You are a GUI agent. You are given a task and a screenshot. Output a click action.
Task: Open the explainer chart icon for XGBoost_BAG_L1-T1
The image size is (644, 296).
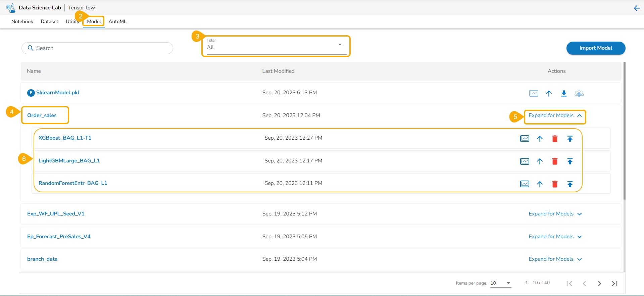click(525, 139)
